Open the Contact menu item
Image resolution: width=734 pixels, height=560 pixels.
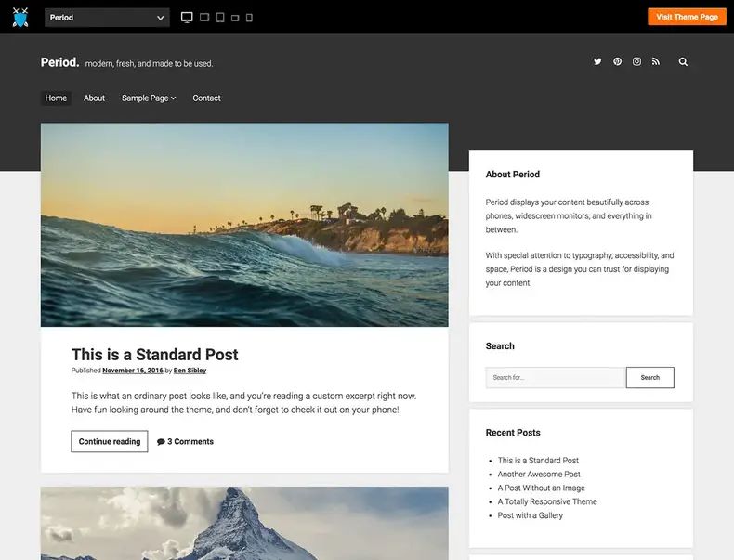(x=206, y=98)
